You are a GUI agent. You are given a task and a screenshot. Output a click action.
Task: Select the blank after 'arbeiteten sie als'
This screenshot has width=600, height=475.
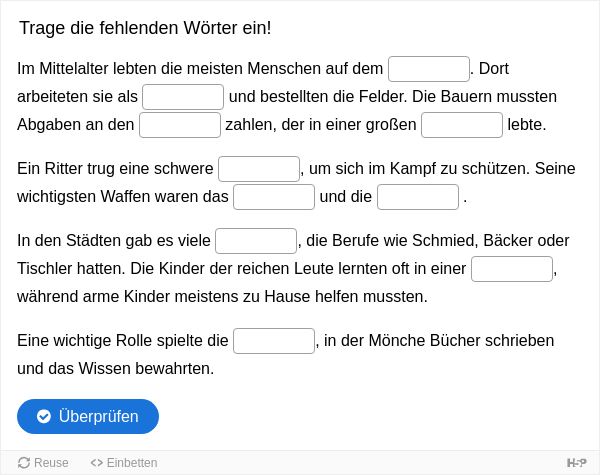coord(183,97)
